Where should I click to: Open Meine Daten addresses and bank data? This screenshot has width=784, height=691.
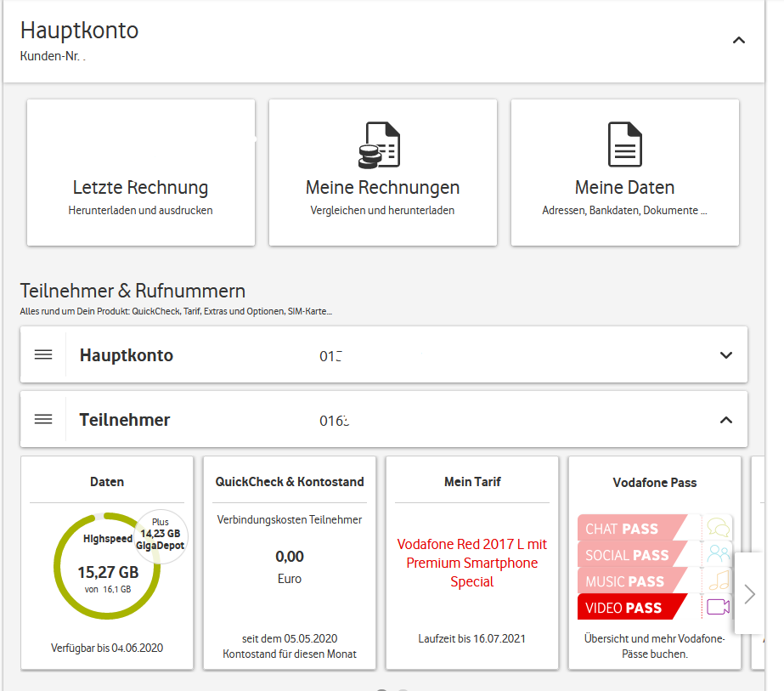coord(624,173)
